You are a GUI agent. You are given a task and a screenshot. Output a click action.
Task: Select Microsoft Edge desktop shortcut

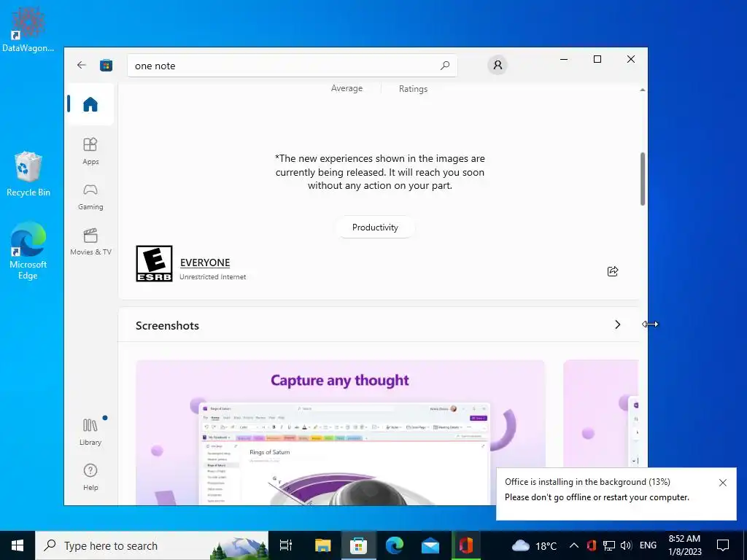point(28,251)
